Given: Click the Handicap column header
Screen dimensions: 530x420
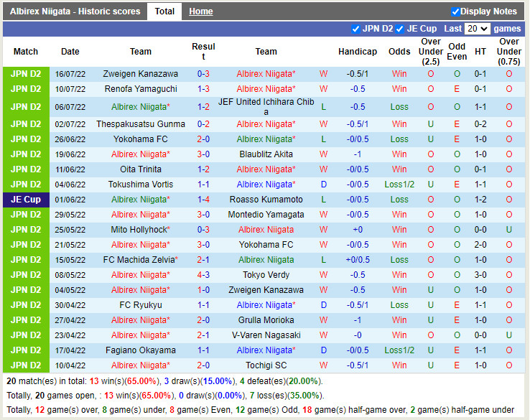Looking at the screenshot, I should [x=358, y=52].
